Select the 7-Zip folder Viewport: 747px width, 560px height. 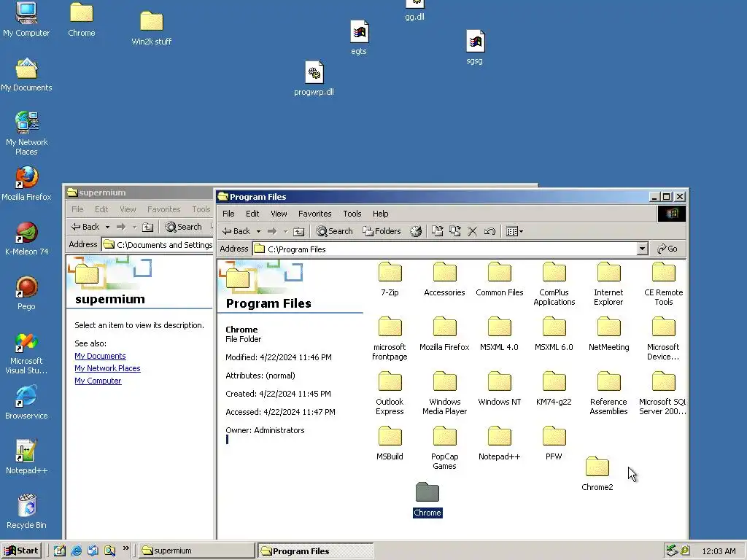click(x=390, y=279)
